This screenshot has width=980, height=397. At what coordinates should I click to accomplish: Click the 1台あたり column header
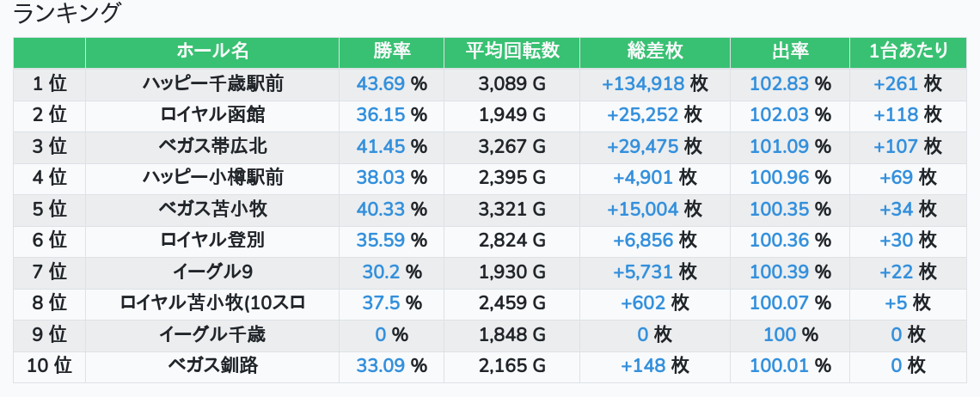click(908, 52)
